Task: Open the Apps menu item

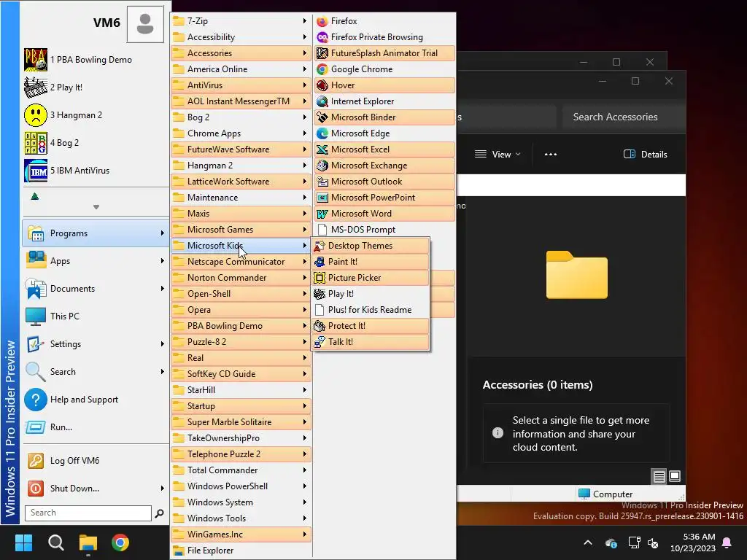Action: pyautogui.click(x=96, y=261)
